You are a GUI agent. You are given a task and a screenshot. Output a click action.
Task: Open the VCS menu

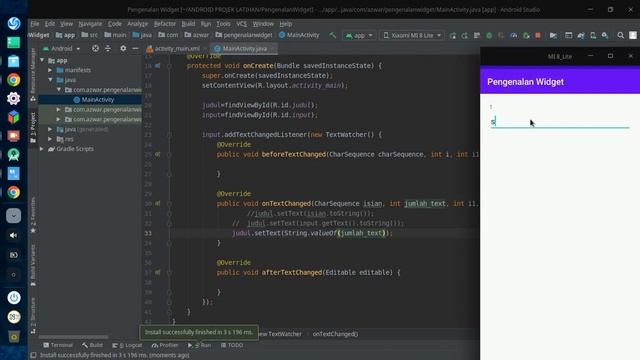(x=242, y=24)
